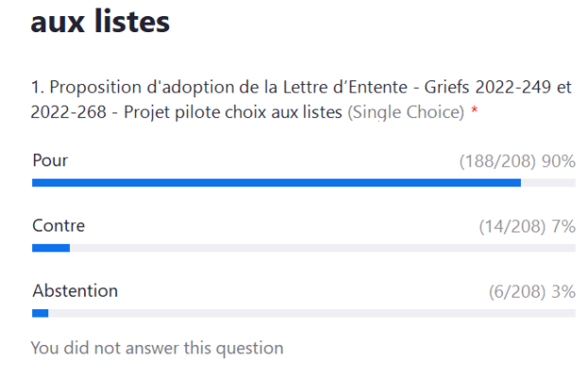Screen dimensions: 588x378
Task: Select the "Contre" option label
Action: click(x=59, y=226)
